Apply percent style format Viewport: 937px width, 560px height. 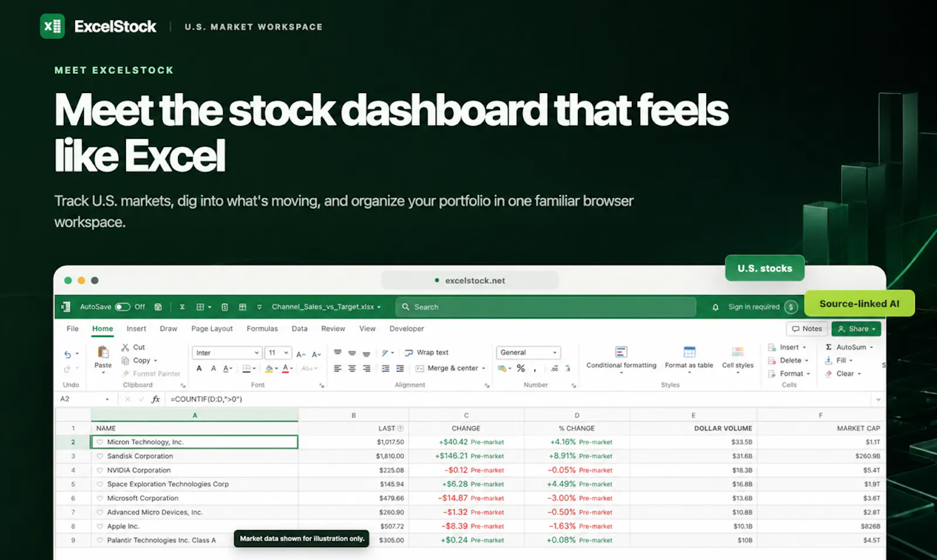521,368
